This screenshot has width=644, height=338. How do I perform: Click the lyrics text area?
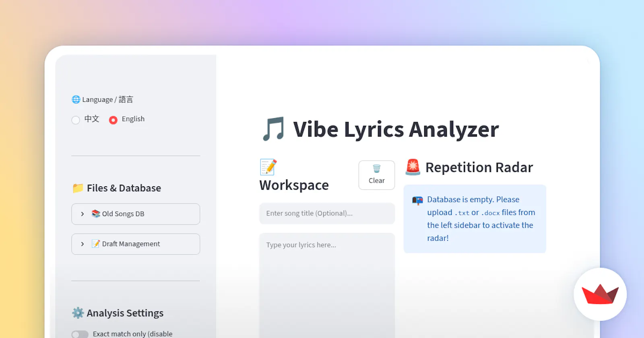[327, 286]
